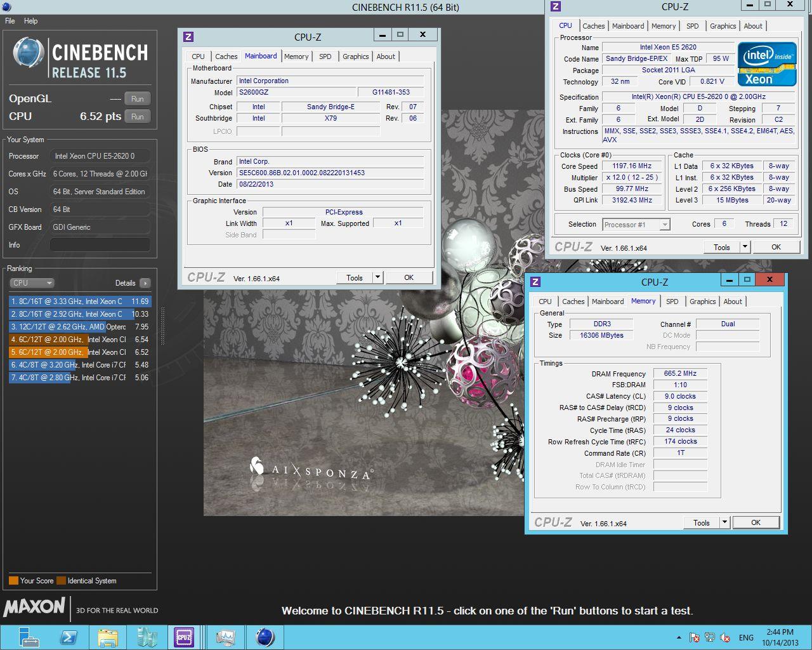Select ranking entry 12C/12T @ 2.62 GHz AMD
The width and height of the screenshot is (812, 650).
80,327
